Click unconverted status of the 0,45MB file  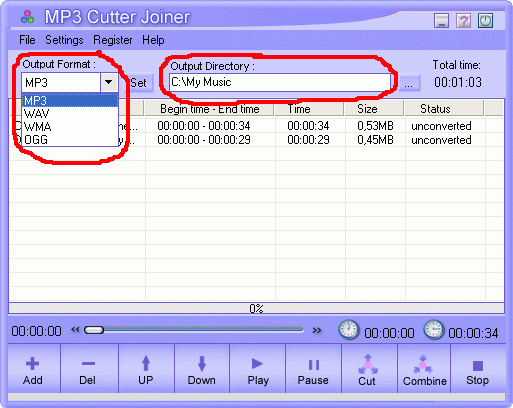[x=441, y=140]
